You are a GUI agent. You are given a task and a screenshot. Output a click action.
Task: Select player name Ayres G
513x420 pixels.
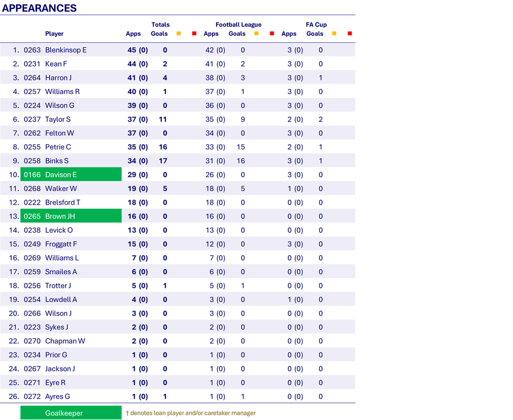[x=58, y=397]
